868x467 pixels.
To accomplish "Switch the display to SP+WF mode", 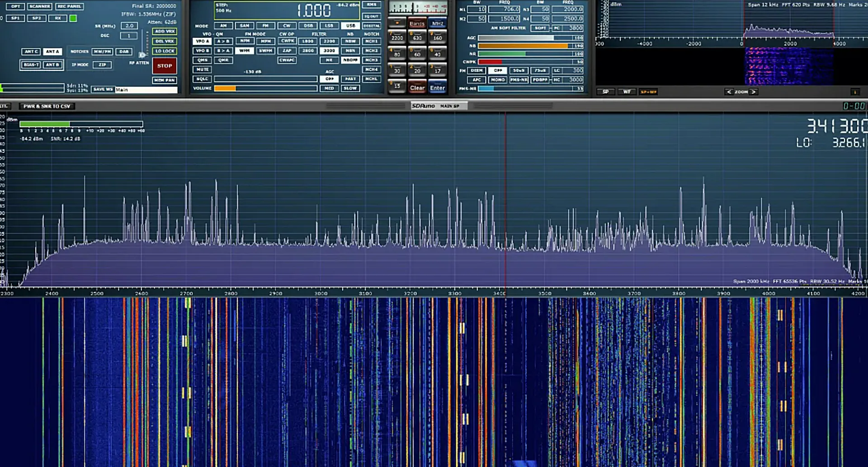I will click(648, 91).
